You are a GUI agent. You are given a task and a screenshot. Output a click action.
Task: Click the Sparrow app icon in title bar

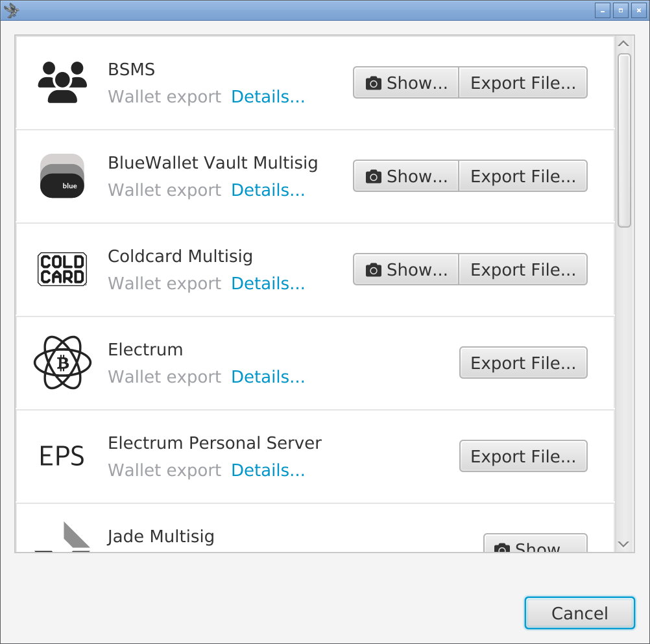tap(11, 10)
